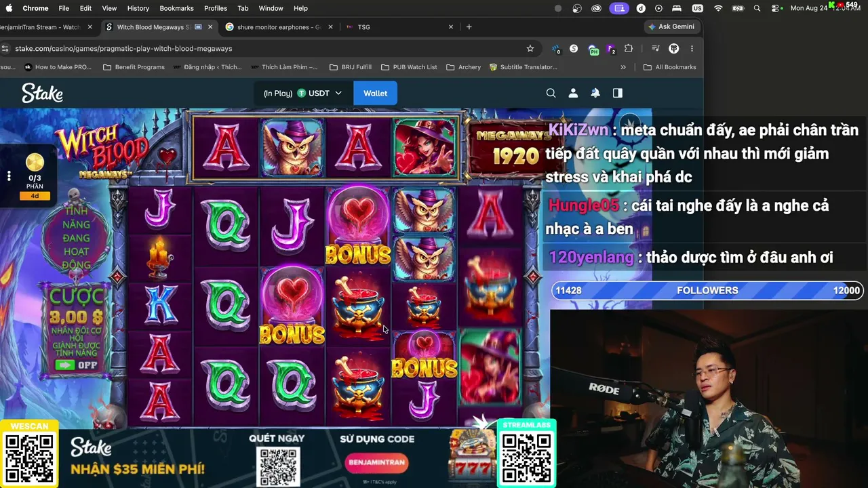Close the Witch Blood Megaways tab

click(x=210, y=27)
